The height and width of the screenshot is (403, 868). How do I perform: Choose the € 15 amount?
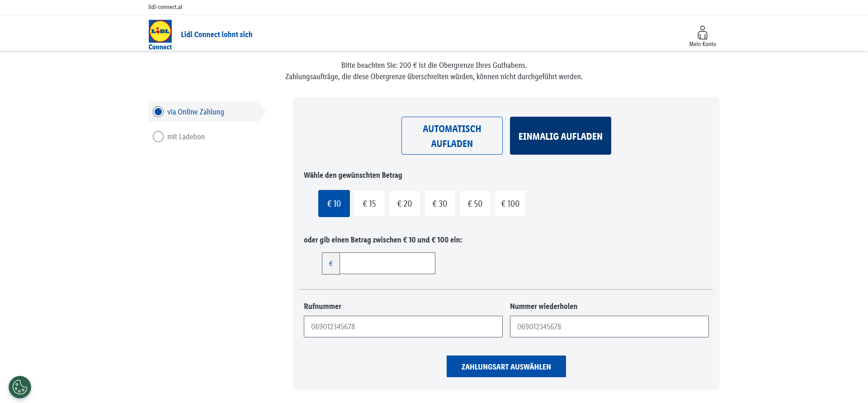point(369,204)
